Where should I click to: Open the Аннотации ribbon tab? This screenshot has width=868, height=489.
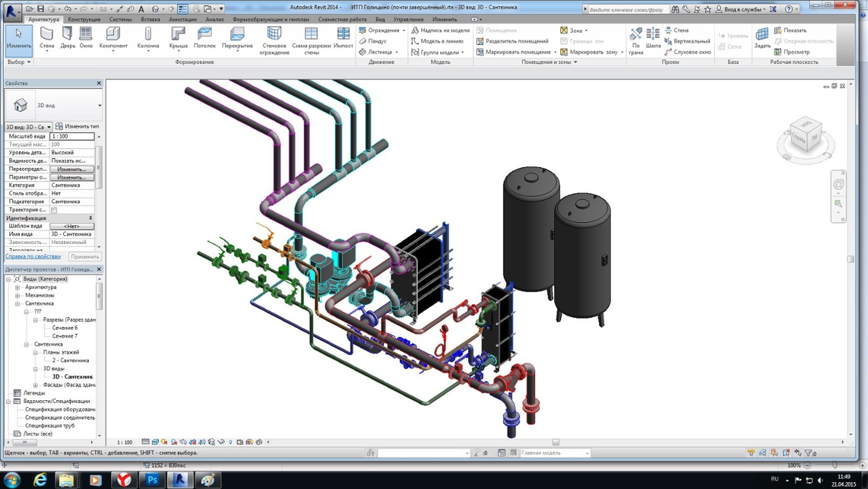(183, 19)
